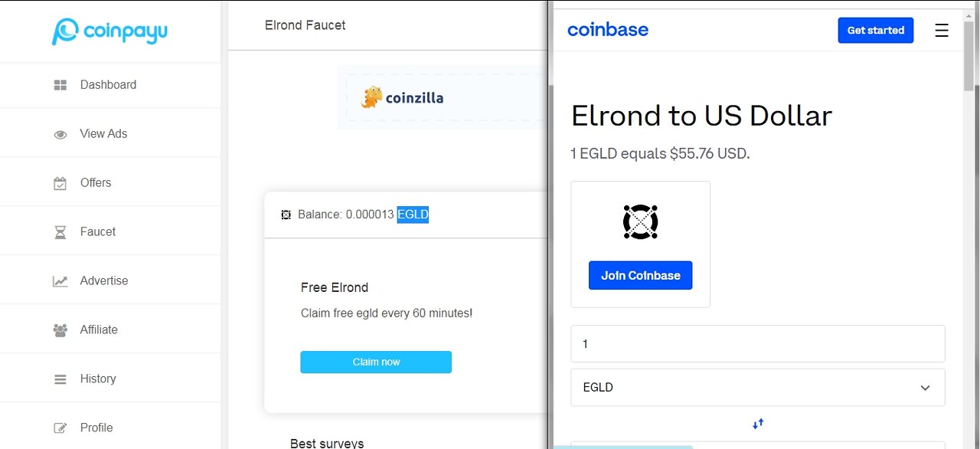Screen dimensions: 980x449
Task: Click the View Ads eye icon
Action: pyautogui.click(x=60, y=134)
